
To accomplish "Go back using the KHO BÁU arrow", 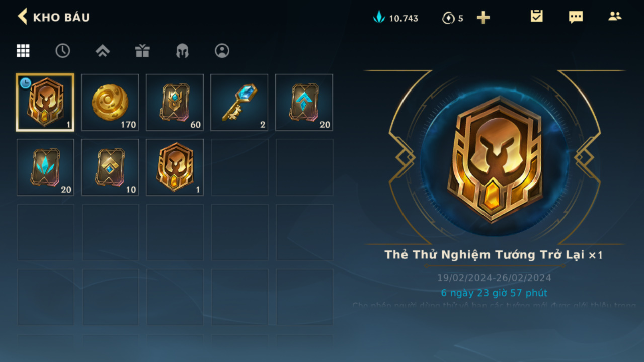I will [22, 17].
